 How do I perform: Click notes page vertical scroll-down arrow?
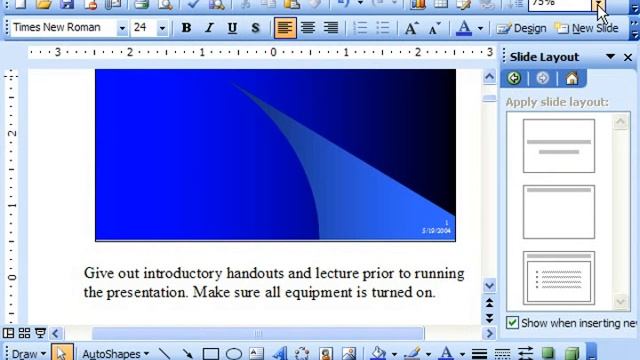point(489,286)
